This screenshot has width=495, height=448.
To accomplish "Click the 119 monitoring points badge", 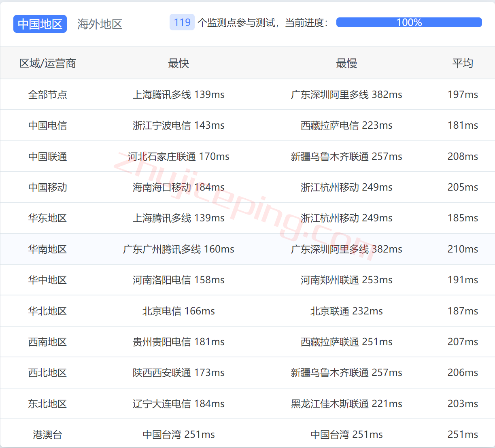I will (182, 22).
